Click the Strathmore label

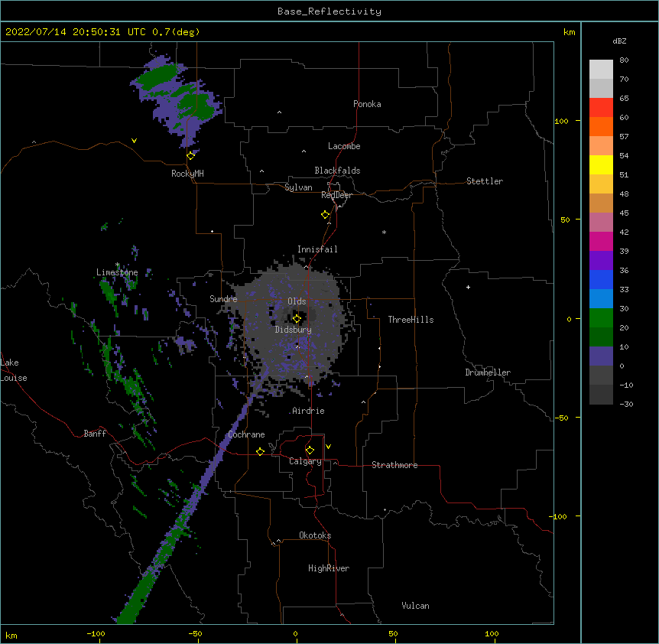pyautogui.click(x=394, y=465)
